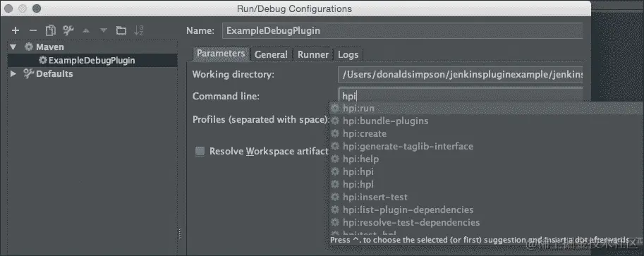
Task: Choose hpi:help suggestion
Action: point(487,159)
